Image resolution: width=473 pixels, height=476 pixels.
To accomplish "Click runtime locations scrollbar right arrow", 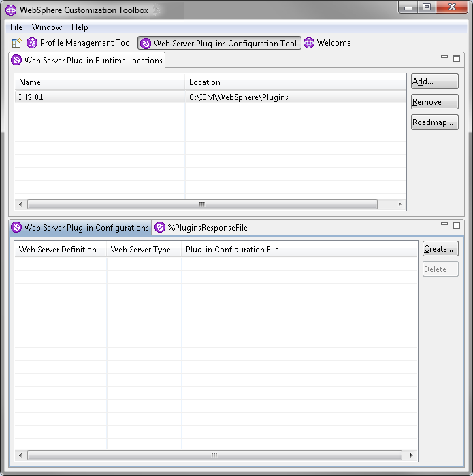I will click(x=399, y=204).
